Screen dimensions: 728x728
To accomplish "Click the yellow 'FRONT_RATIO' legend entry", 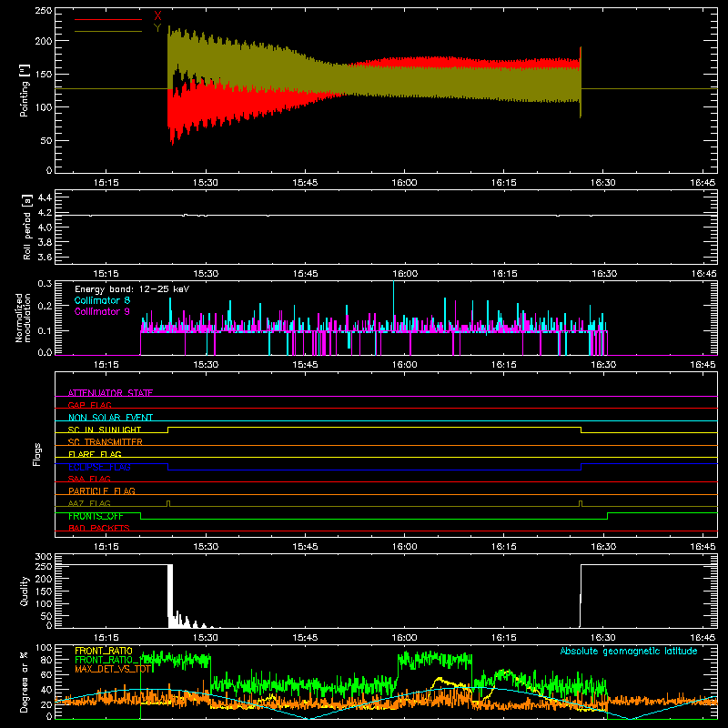I will (104, 651).
